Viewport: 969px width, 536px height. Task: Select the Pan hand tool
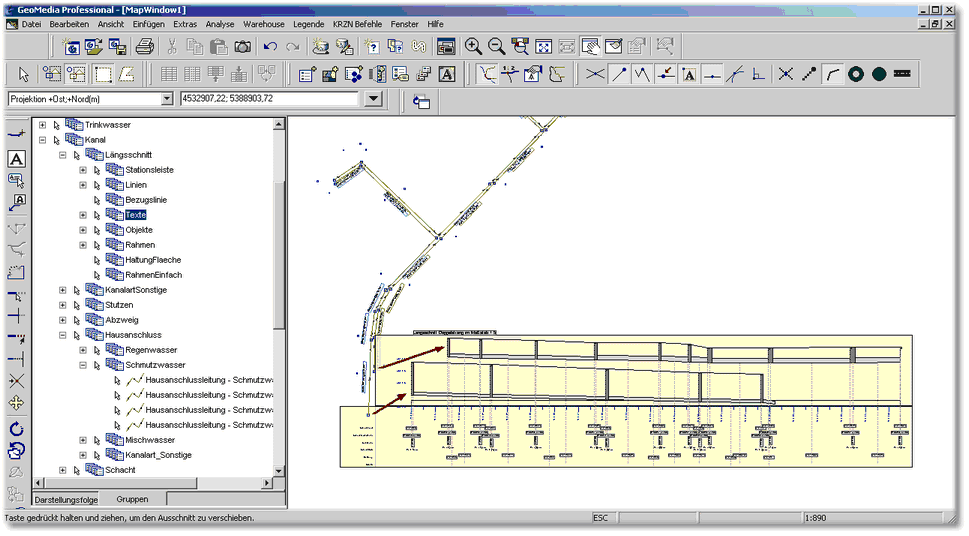591,46
